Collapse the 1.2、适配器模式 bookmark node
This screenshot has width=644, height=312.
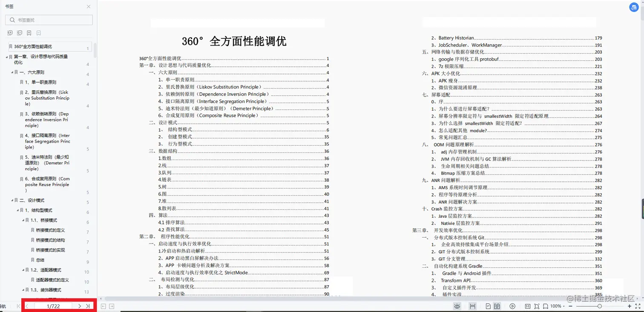click(x=23, y=270)
